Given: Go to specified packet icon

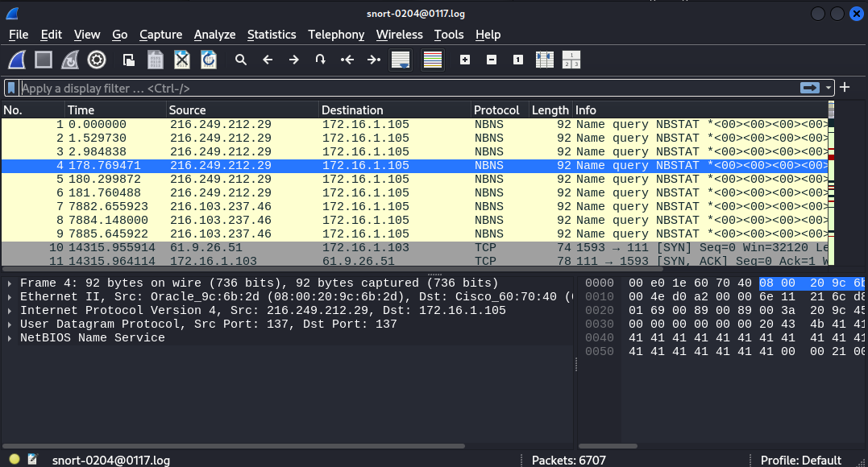Looking at the screenshot, I should tap(321, 60).
